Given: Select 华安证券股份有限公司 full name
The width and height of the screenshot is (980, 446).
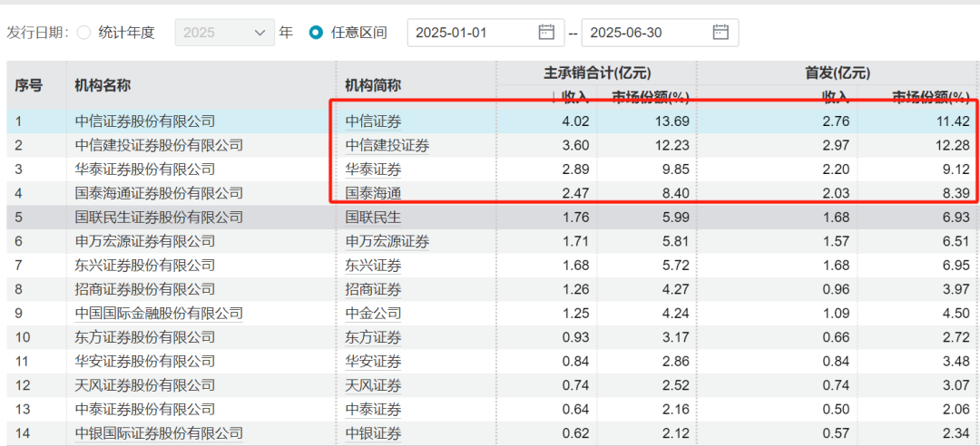Looking at the screenshot, I should 144,362.
